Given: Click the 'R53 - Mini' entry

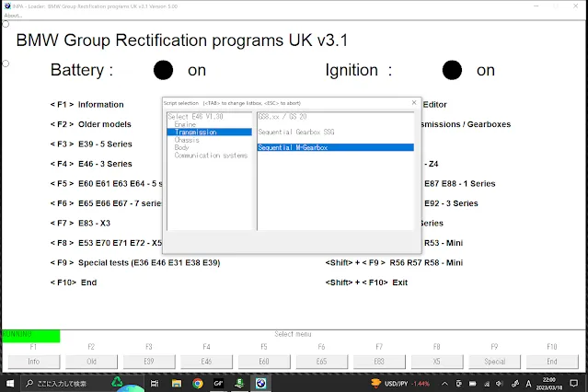Looking at the screenshot, I should click(x=444, y=243).
